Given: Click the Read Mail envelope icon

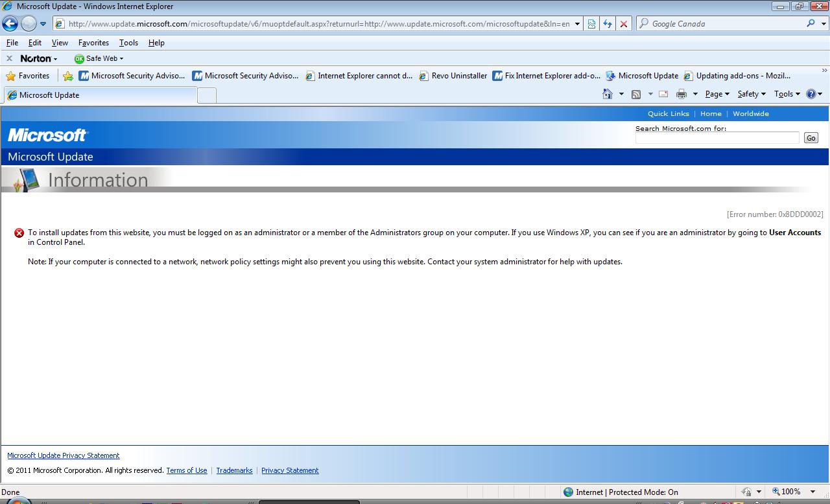Looking at the screenshot, I should point(663,94).
